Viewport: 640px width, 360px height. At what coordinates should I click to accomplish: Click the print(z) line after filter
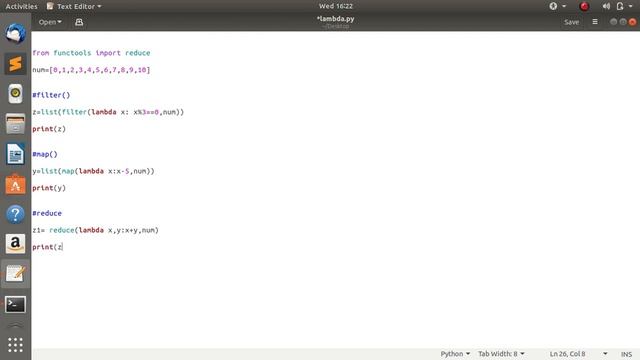coord(49,129)
